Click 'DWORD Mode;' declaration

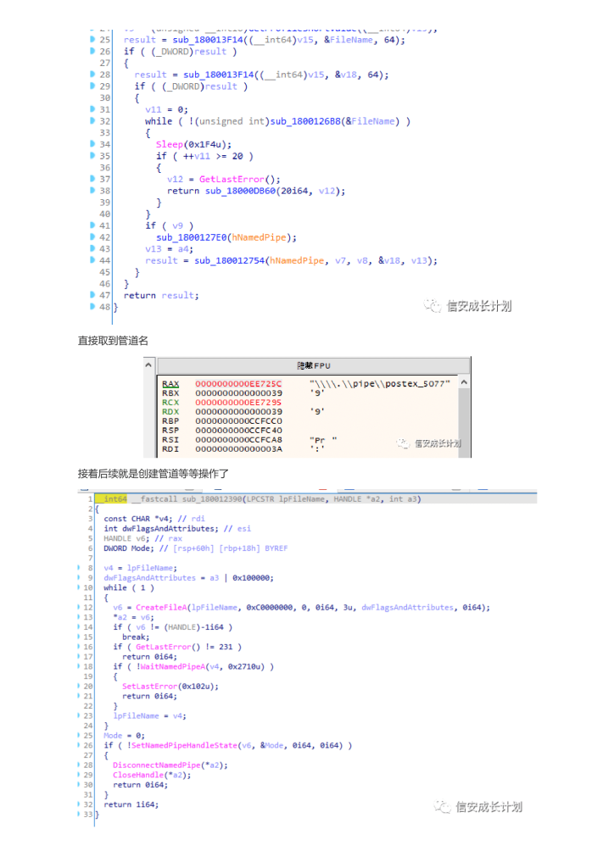point(129,548)
